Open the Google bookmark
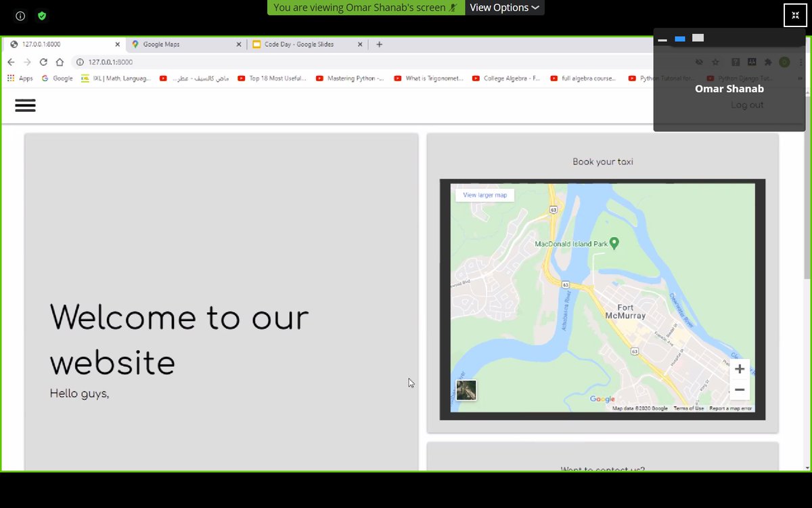Image resolution: width=812 pixels, height=508 pixels. (x=58, y=79)
